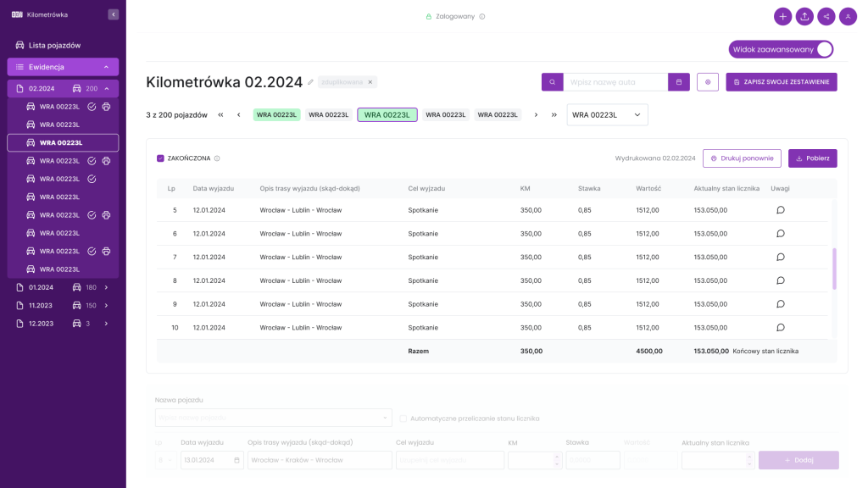Image resolution: width=868 pixels, height=488 pixels.
Task: Click the upload/export icon in top bar
Action: click(x=804, y=16)
